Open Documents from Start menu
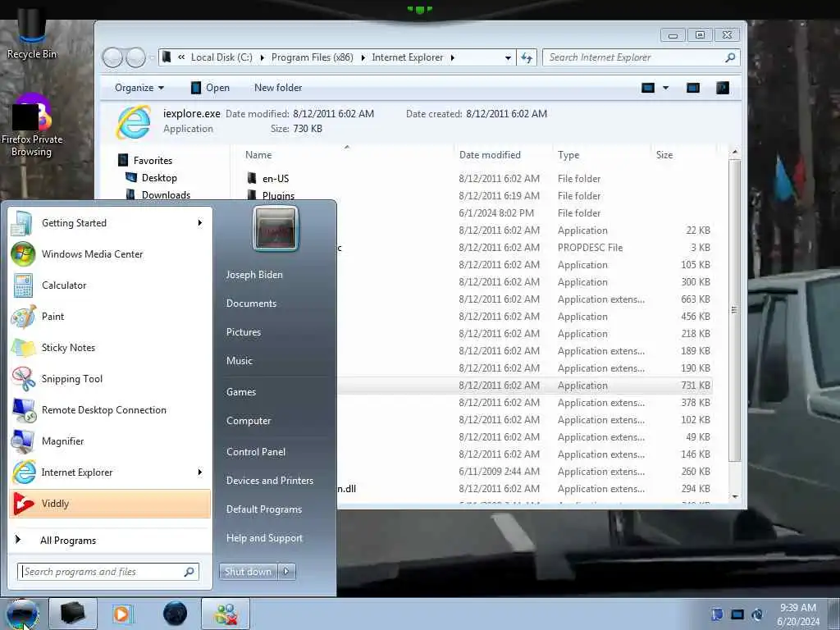Screen dimensions: 840x630 pyautogui.click(x=251, y=304)
